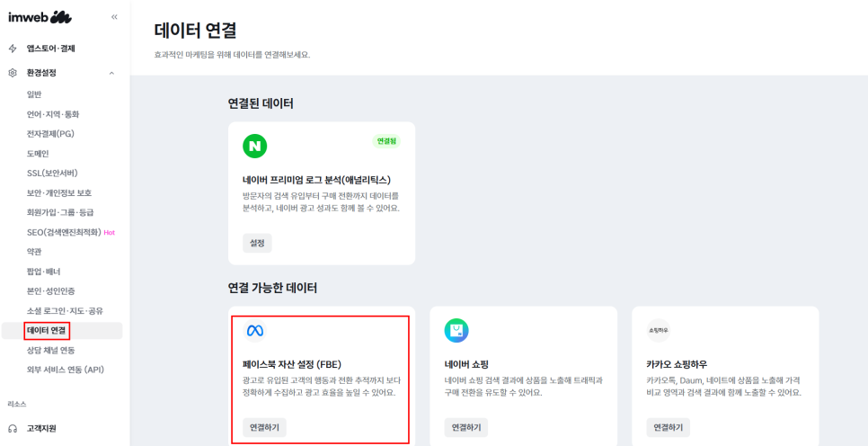The image size is (868, 446).
Task: Open SSL(보안서버) settings
Action: [52, 173]
